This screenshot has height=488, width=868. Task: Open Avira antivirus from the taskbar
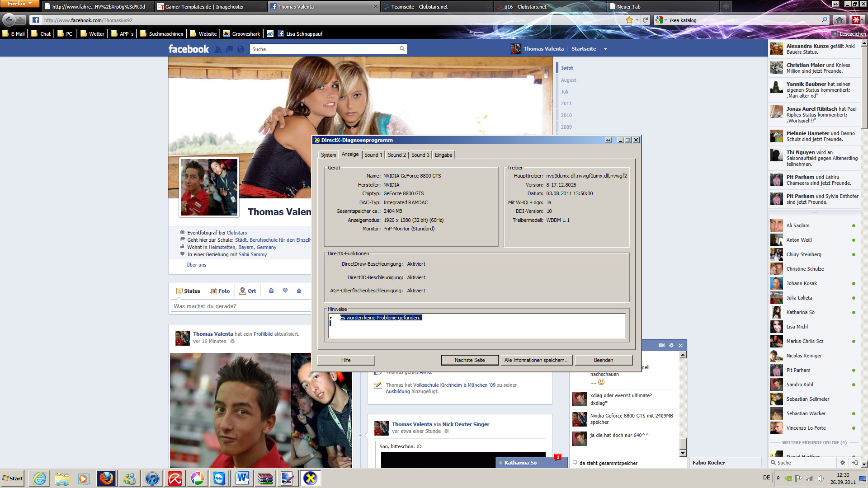tap(175, 478)
